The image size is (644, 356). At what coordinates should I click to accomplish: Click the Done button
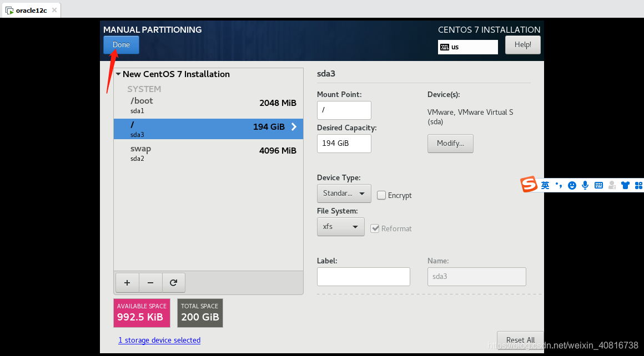pos(121,45)
